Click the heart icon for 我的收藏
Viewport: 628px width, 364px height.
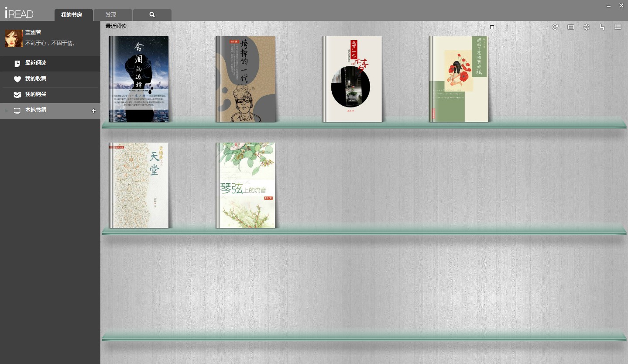click(x=17, y=79)
